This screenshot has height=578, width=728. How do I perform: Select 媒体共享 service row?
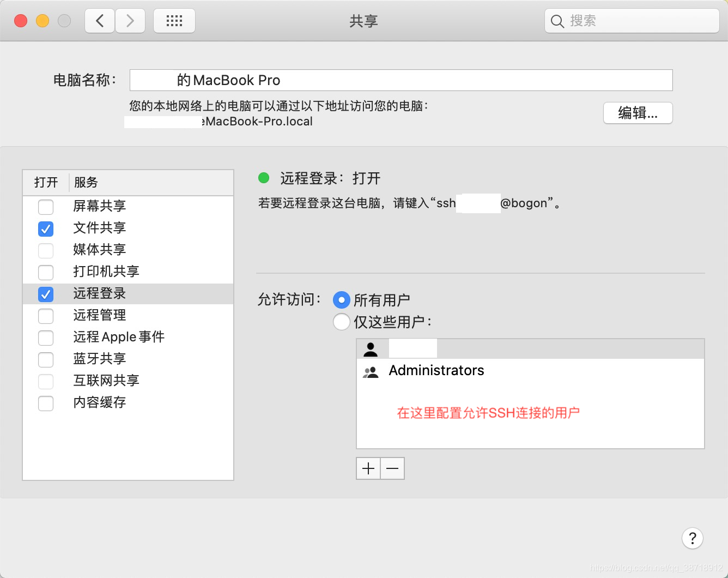point(128,250)
